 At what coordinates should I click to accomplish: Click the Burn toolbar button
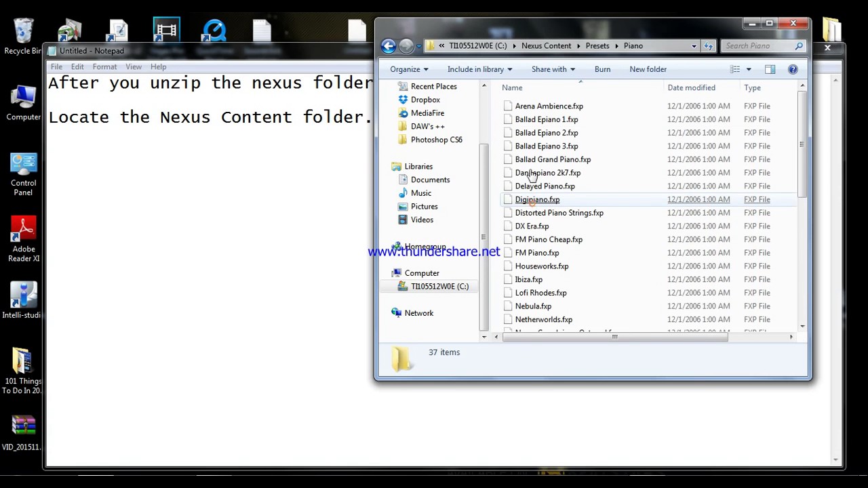pos(602,69)
